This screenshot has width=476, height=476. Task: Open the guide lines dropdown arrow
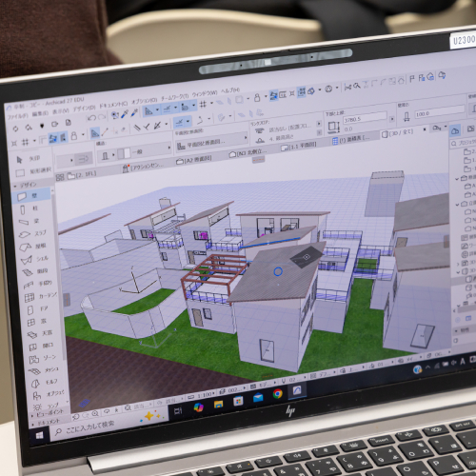[x=157, y=109]
